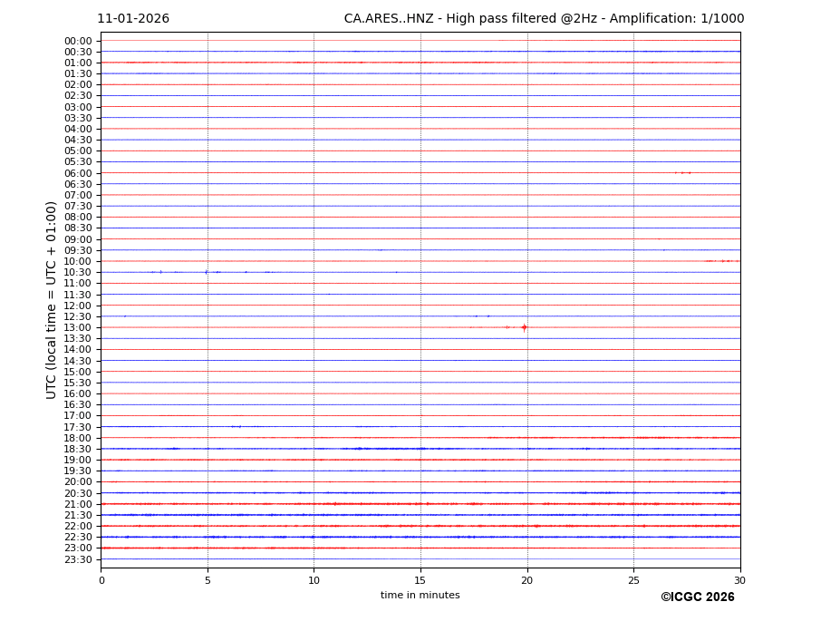Click the x-axis tick label 15
The width and height of the screenshot is (840, 631).
[420, 580]
